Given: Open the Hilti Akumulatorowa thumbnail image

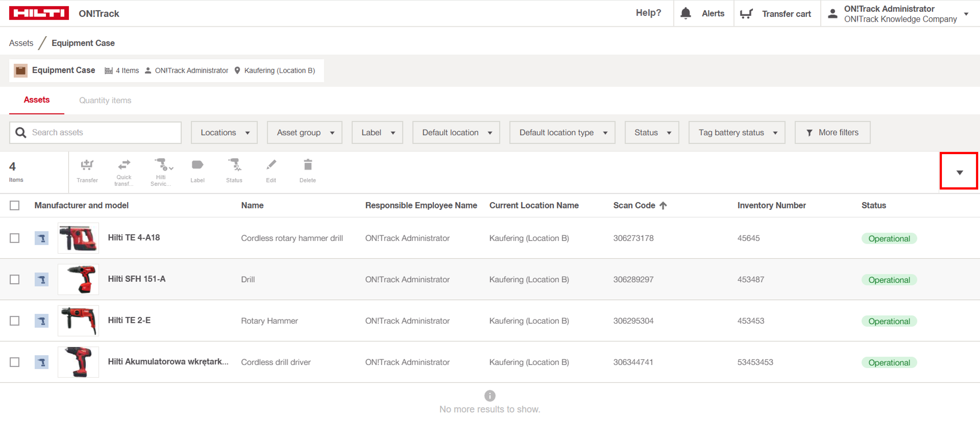Looking at the screenshot, I should click(x=78, y=362).
